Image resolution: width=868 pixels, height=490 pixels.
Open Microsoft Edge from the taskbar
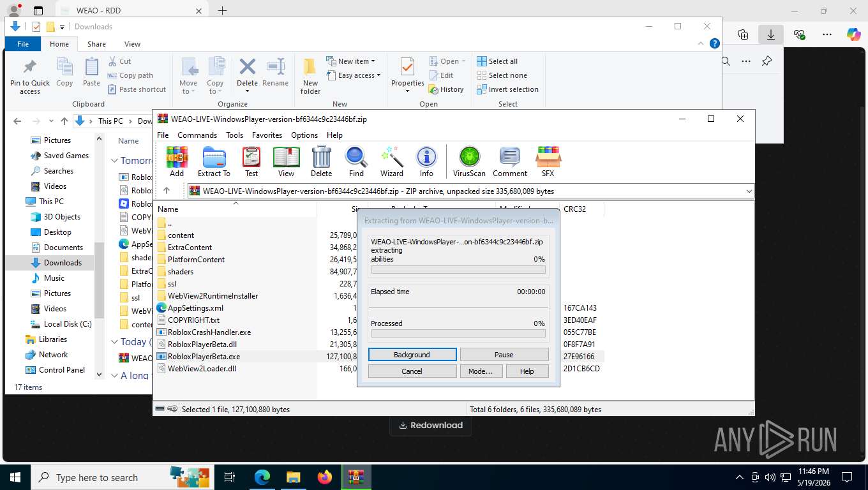(262, 477)
